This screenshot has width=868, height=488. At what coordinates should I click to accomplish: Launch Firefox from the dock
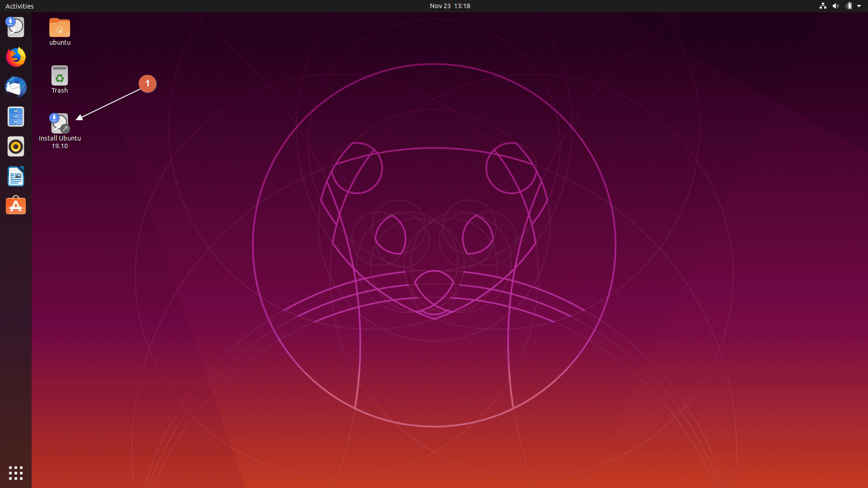point(15,57)
